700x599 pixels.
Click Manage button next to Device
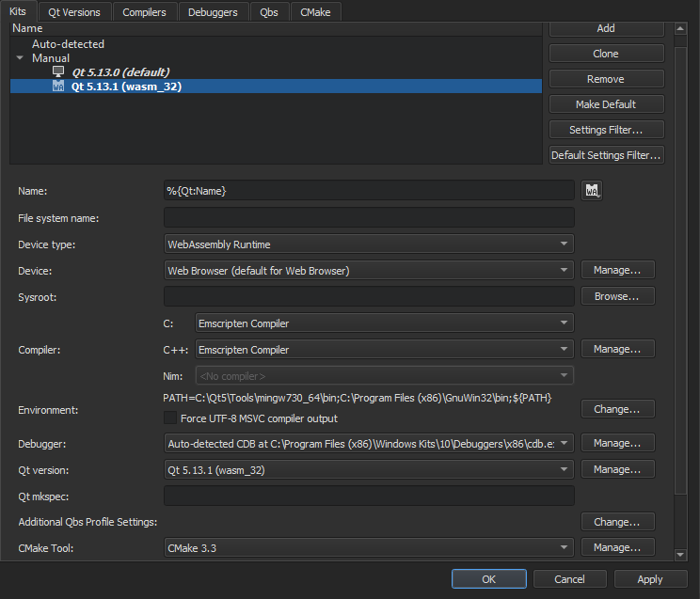(617, 270)
